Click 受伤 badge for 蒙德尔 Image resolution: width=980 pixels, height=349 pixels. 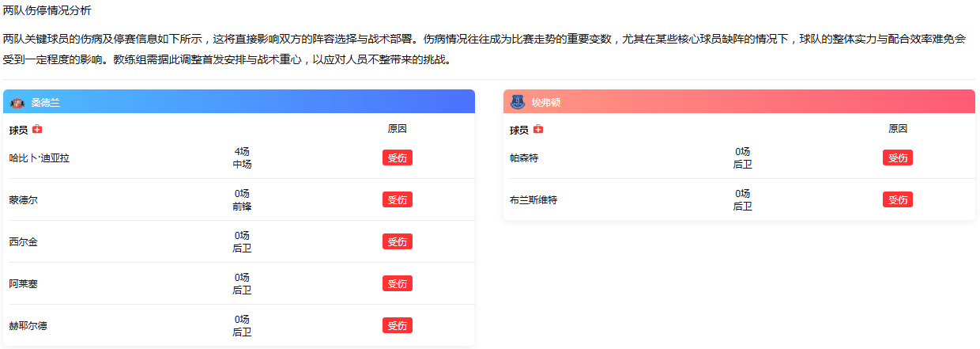pyautogui.click(x=397, y=199)
